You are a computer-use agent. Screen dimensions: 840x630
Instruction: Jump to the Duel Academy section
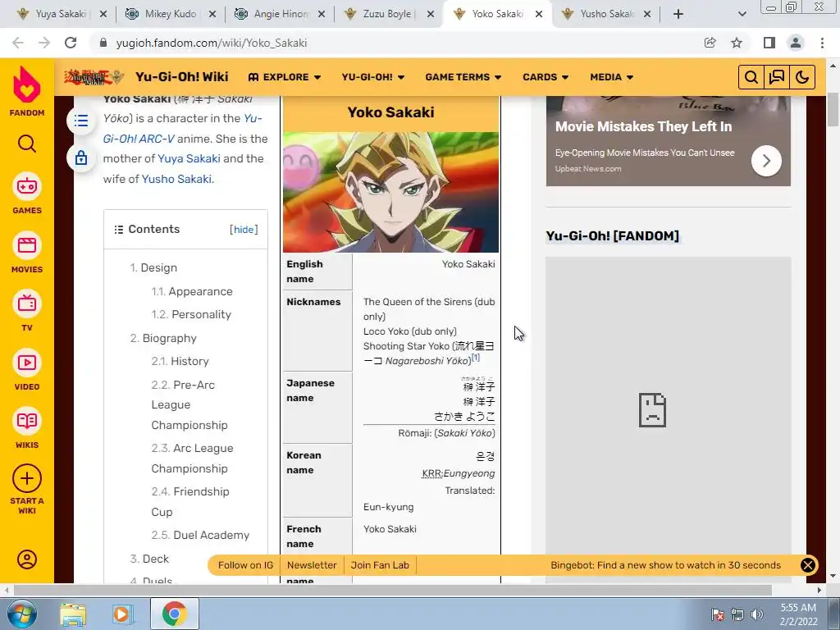(x=200, y=535)
